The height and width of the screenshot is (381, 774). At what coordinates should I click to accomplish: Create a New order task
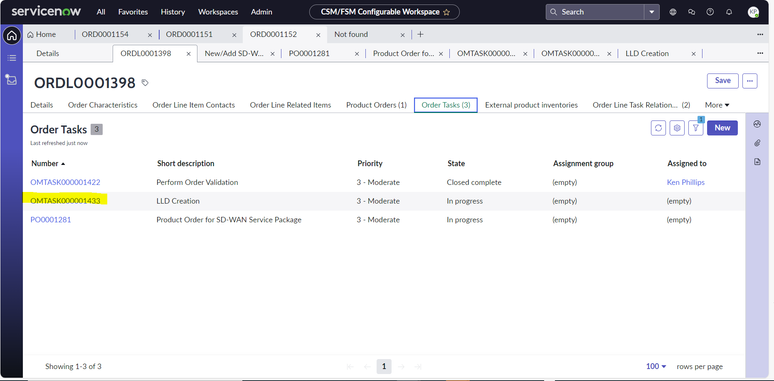click(722, 128)
